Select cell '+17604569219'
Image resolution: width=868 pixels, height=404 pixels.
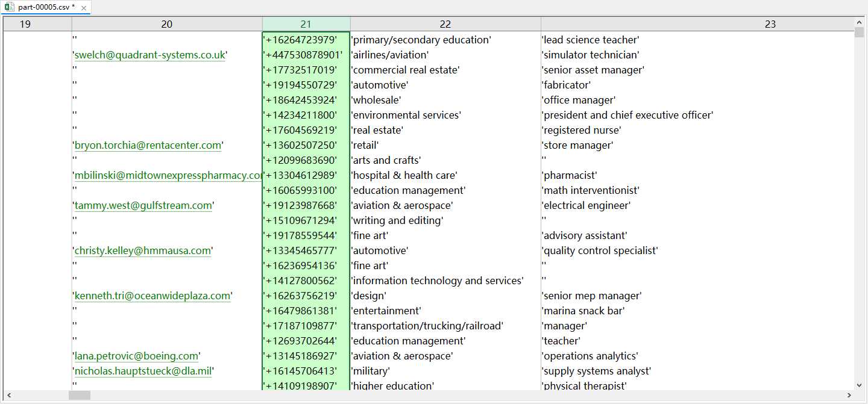[306, 130]
